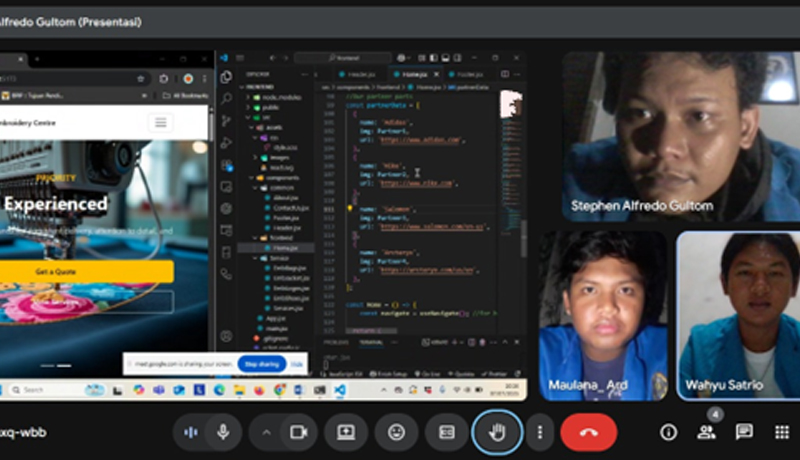This screenshot has width=800, height=460.
Task: Open the present screen option
Action: 346,432
